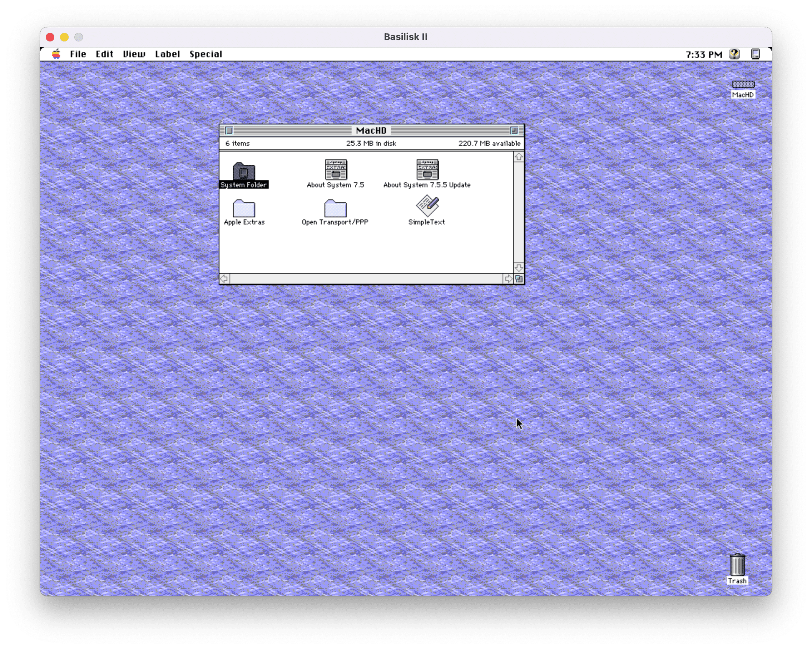Open the application switcher menu icon
Viewport: 812px width, 649px height.
coord(755,54)
